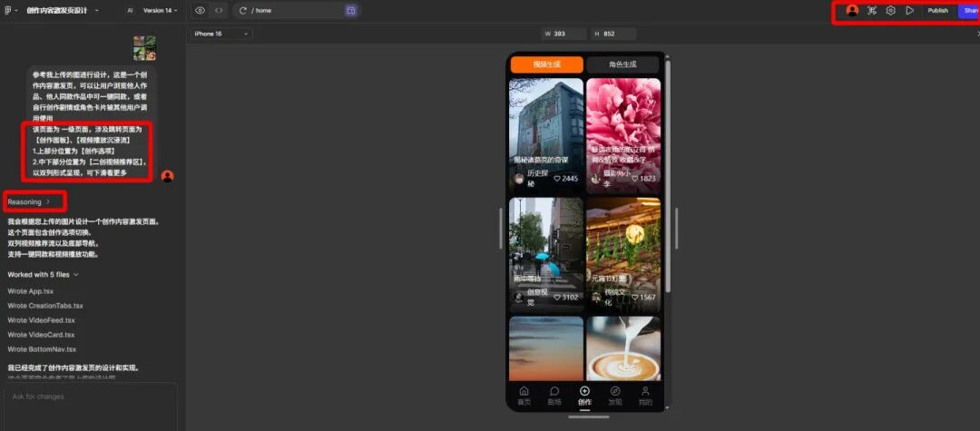980x431 pixels.
Task: Click the left frame resize handle
Action: click(x=500, y=229)
